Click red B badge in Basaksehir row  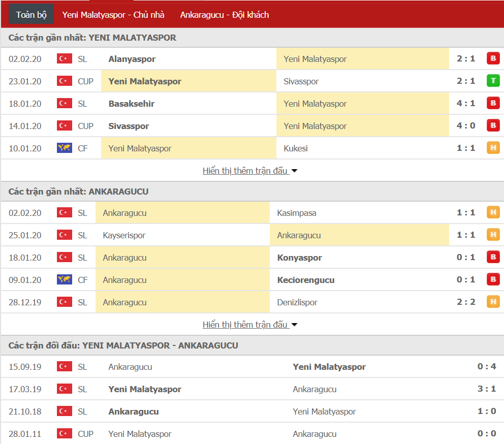pyautogui.click(x=493, y=103)
